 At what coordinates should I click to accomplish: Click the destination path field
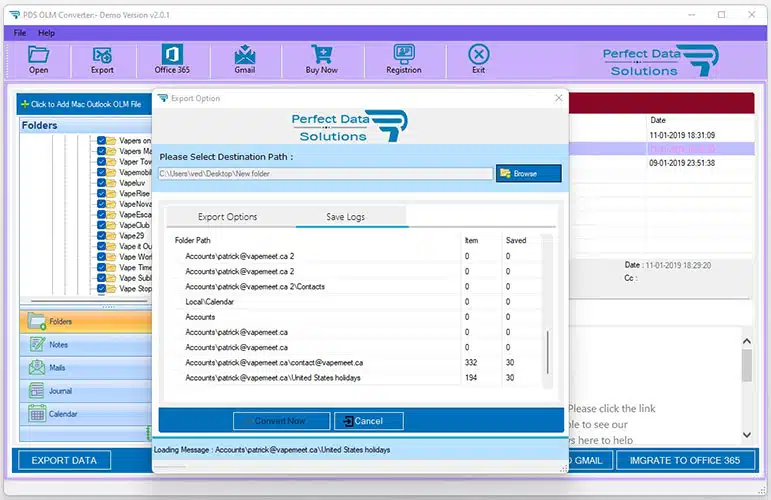point(326,174)
